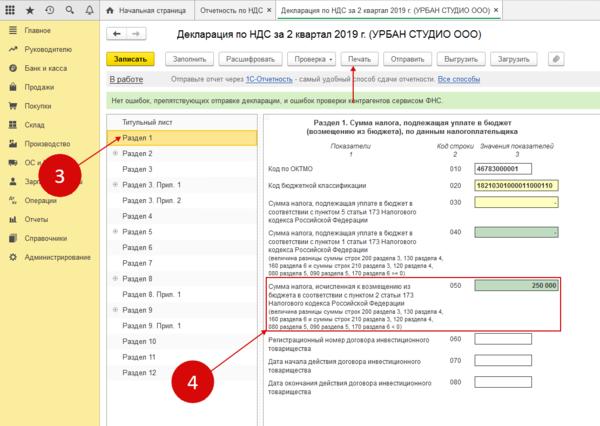This screenshot has width=600, height=426.
Task: Open Продажи section in sidebar
Action: [x=39, y=87]
